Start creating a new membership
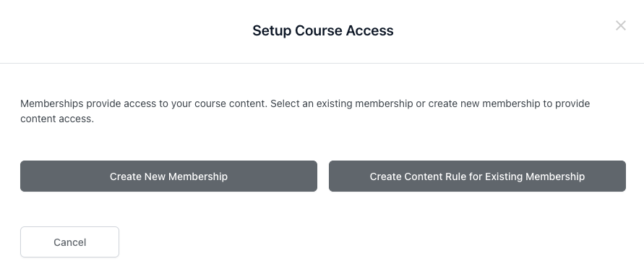Image resolution: width=644 pixels, height=277 pixels. (168, 176)
